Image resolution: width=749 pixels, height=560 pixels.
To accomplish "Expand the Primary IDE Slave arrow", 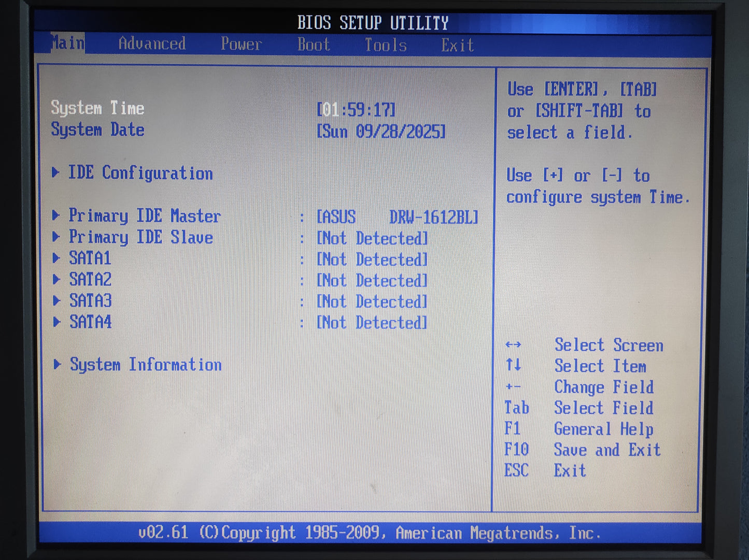I will click(x=56, y=237).
